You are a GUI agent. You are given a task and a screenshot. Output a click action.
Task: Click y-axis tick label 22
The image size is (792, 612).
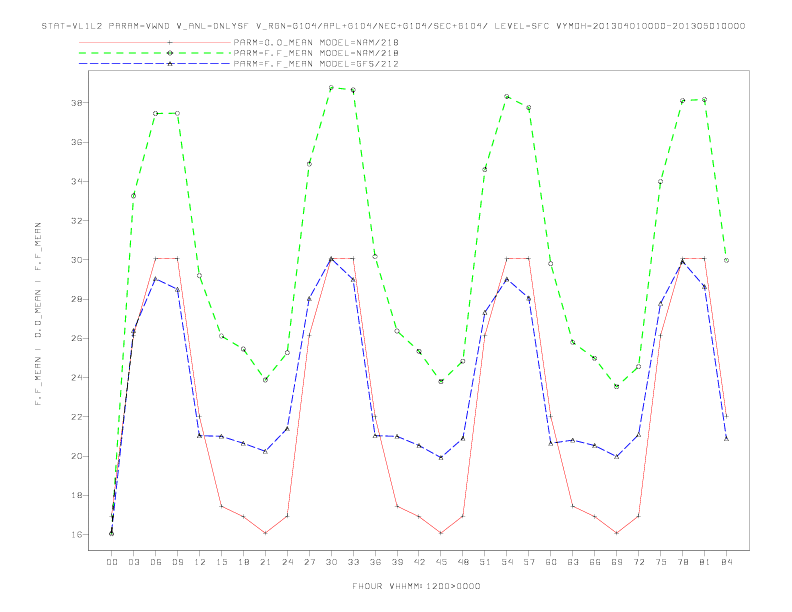click(78, 417)
